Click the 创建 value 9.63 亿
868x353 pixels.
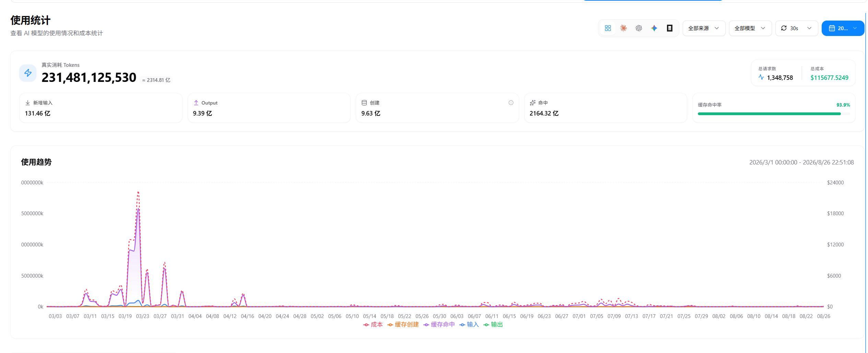pyautogui.click(x=371, y=113)
